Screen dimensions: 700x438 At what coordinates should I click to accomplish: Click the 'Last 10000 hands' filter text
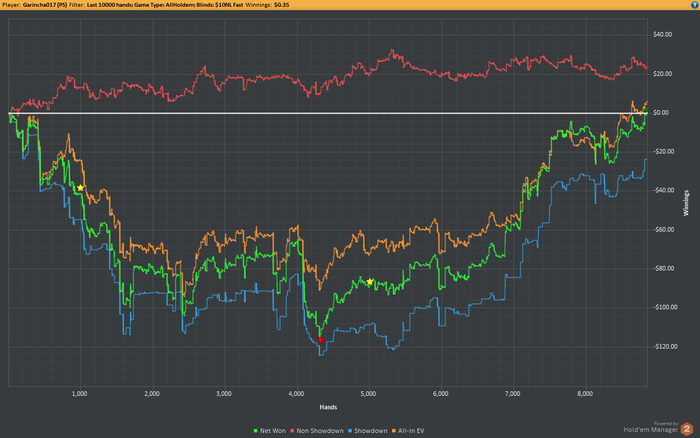pos(109,5)
